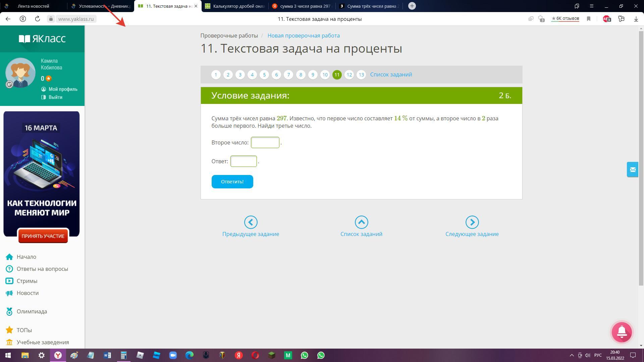This screenshot has width=644, height=362.
Task: Click the Второе число input field
Action: [265, 142]
